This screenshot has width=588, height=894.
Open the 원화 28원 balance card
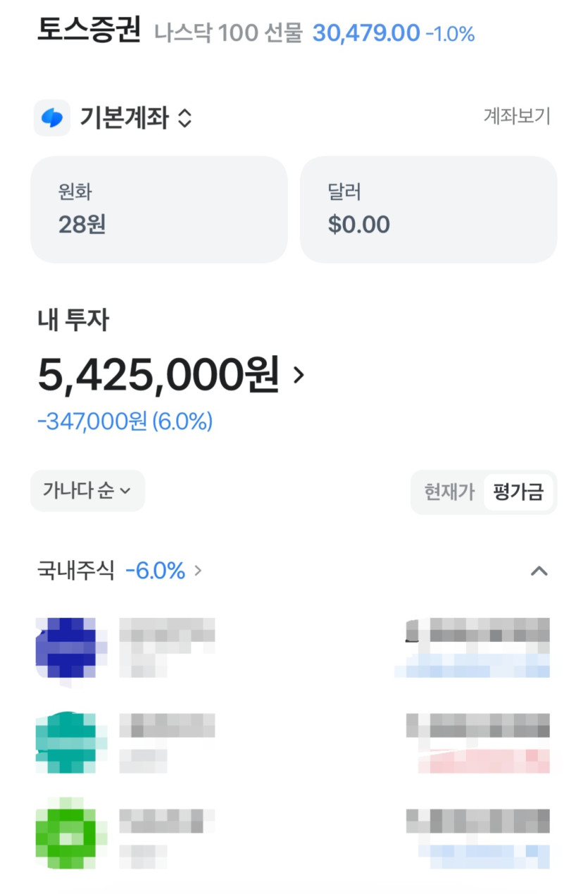pos(159,209)
